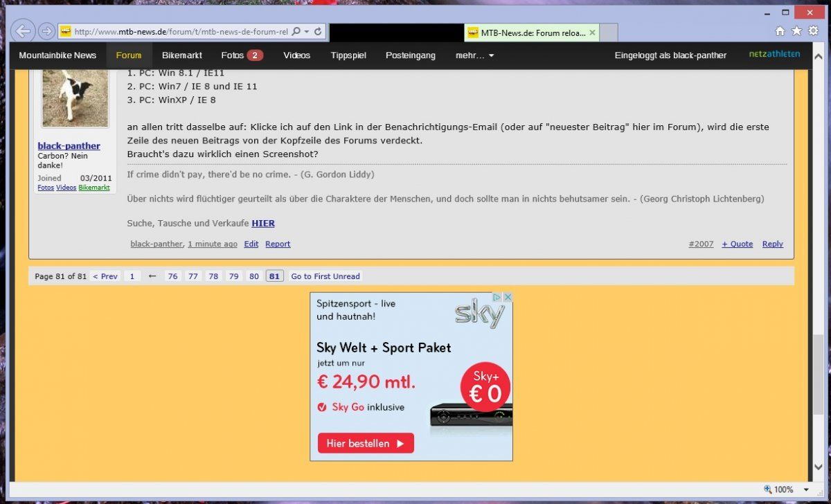Click the sky logo in the advertisement
The height and width of the screenshot is (504, 831).
pyautogui.click(x=480, y=314)
